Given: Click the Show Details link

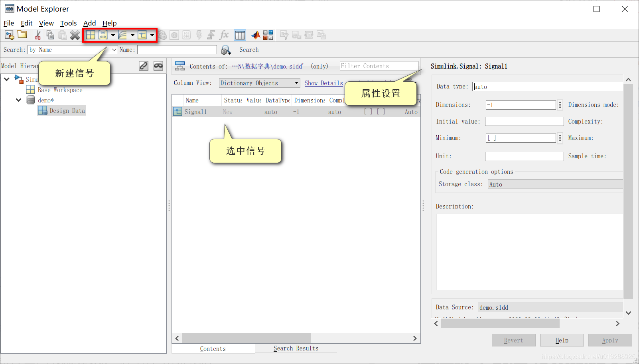Looking at the screenshot, I should coord(323,83).
